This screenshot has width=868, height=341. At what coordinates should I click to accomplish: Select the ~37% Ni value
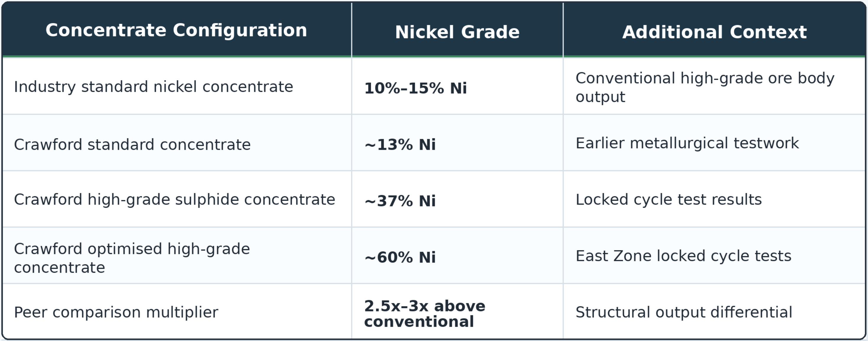tap(400, 201)
